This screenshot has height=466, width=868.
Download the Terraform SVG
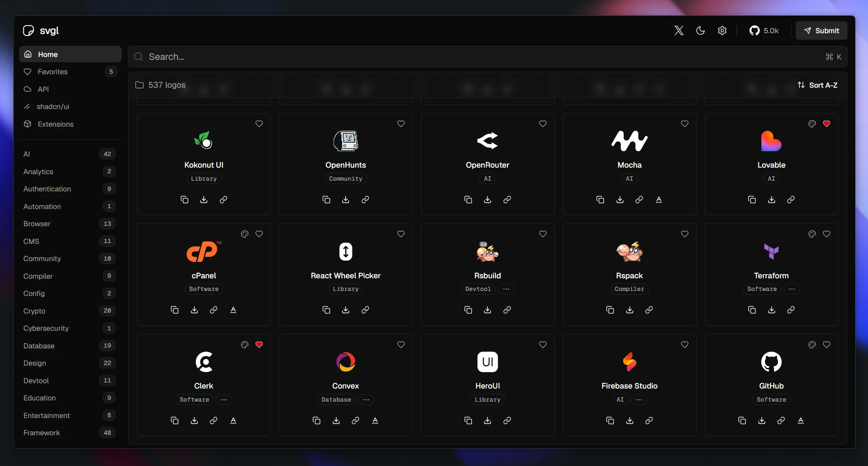pyautogui.click(x=772, y=310)
